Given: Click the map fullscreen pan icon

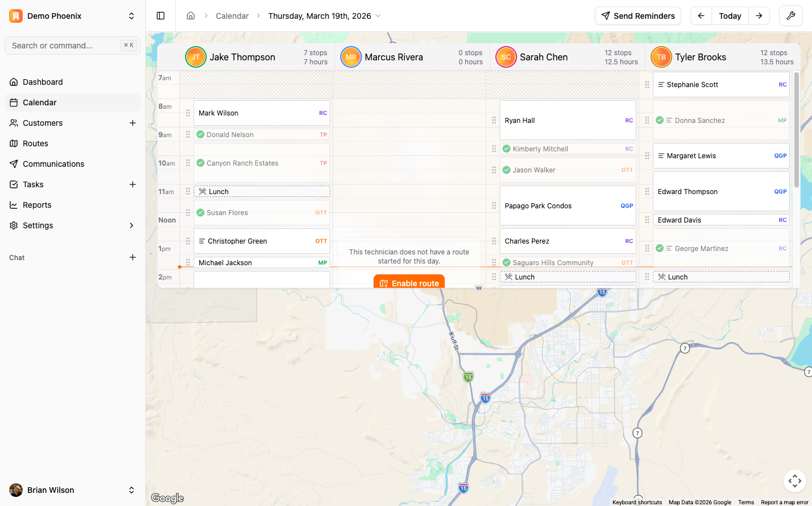Looking at the screenshot, I should tap(794, 481).
